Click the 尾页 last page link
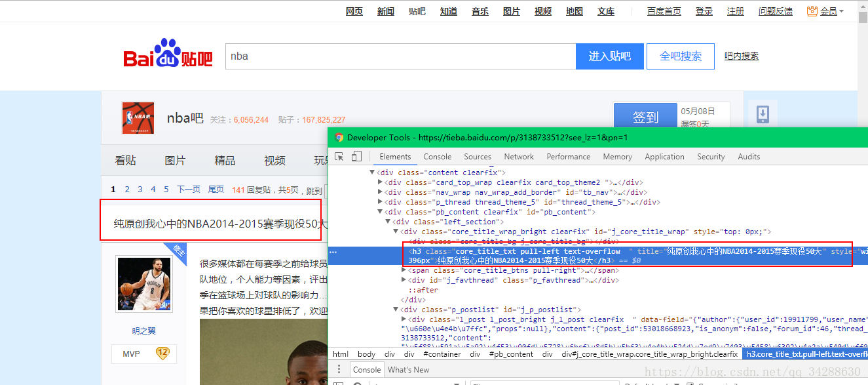 [x=216, y=190]
